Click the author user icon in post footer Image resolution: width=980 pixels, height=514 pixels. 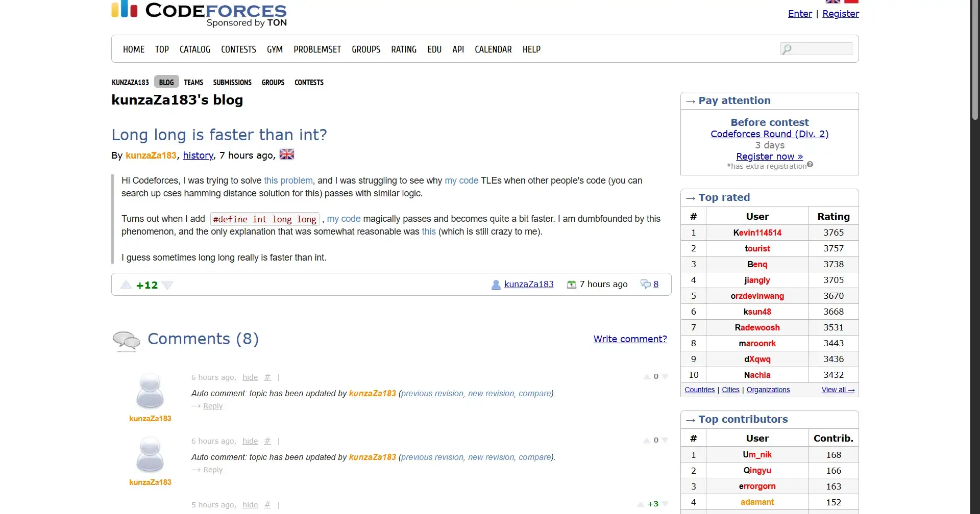coord(496,285)
